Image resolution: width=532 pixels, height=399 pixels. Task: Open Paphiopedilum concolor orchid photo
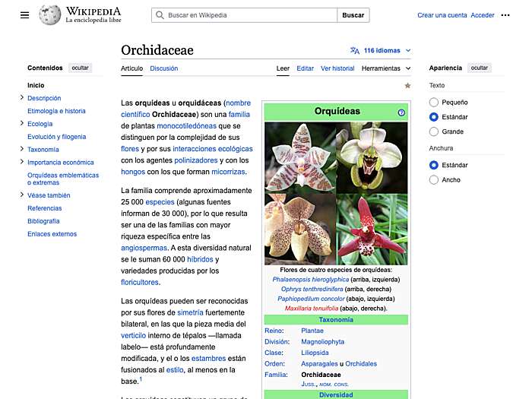(300, 230)
